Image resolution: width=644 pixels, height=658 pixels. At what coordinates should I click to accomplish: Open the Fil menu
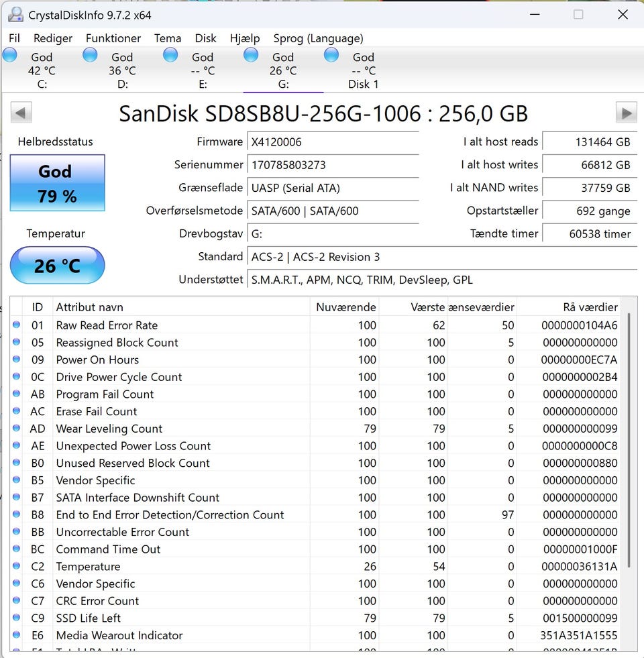point(14,38)
